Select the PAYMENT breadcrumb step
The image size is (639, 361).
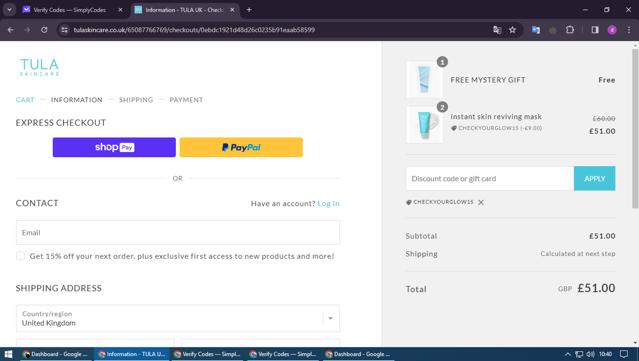coord(186,100)
